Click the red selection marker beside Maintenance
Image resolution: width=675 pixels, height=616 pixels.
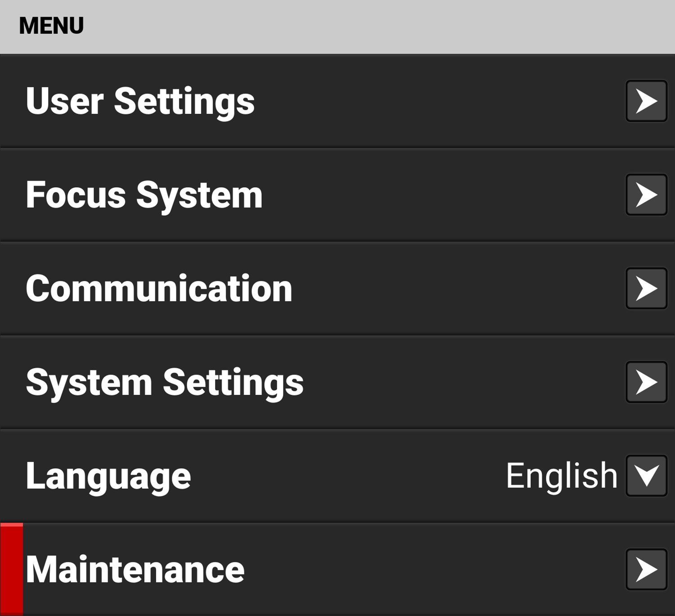coord(12,569)
